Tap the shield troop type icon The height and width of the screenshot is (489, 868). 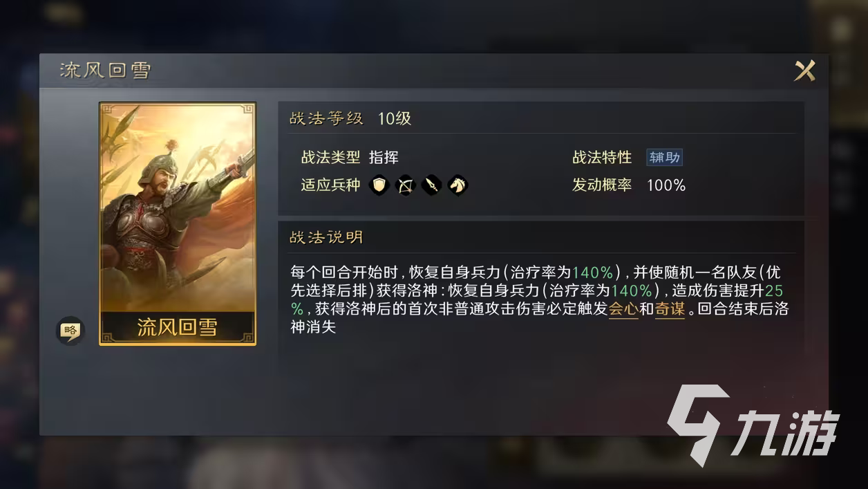click(379, 185)
